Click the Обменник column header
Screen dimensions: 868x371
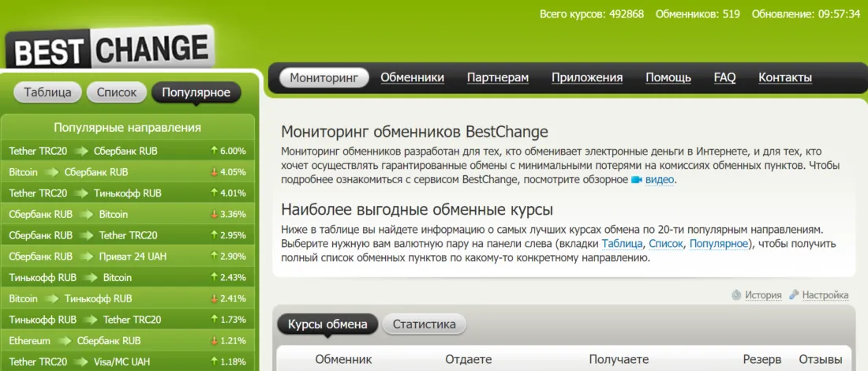point(344,359)
